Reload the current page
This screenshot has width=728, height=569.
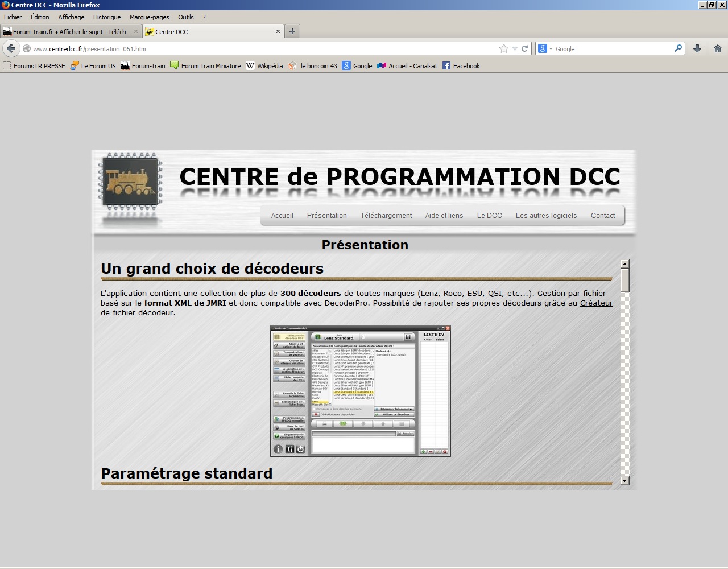coord(525,49)
